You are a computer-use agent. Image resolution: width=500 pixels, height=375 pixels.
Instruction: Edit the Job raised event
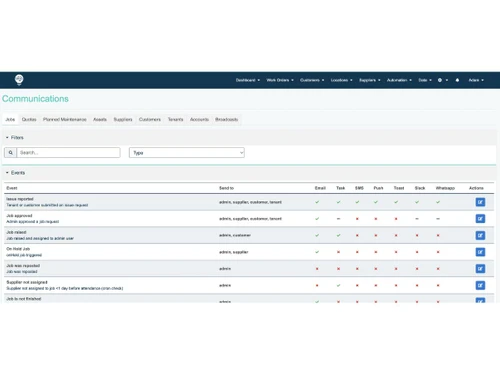[480, 235]
